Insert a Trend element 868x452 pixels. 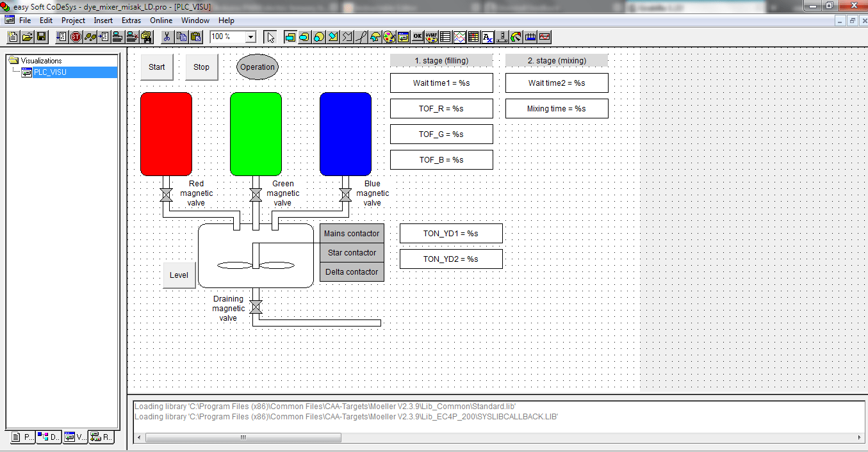click(458, 36)
